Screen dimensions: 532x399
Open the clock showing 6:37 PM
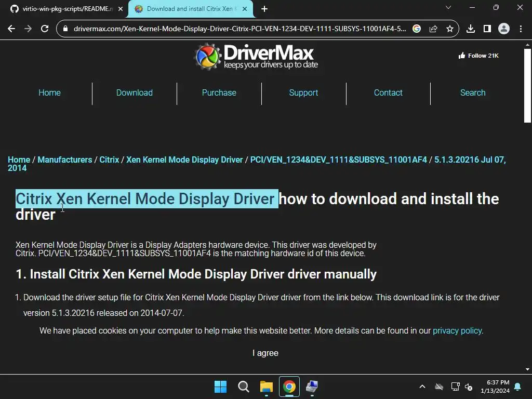(x=495, y=387)
